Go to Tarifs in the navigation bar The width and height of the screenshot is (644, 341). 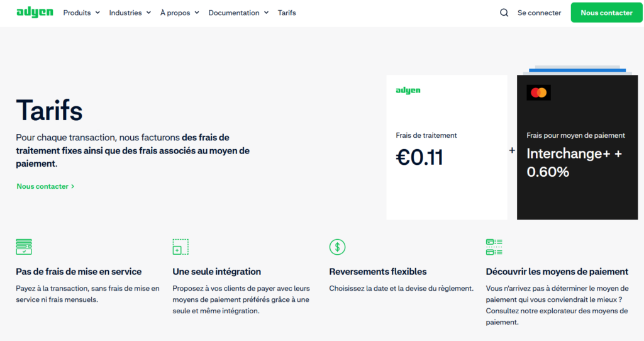[x=287, y=13]
